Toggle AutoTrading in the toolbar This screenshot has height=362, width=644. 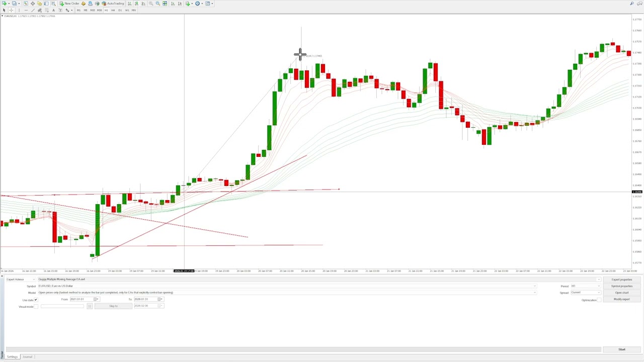tap(113, 4)
